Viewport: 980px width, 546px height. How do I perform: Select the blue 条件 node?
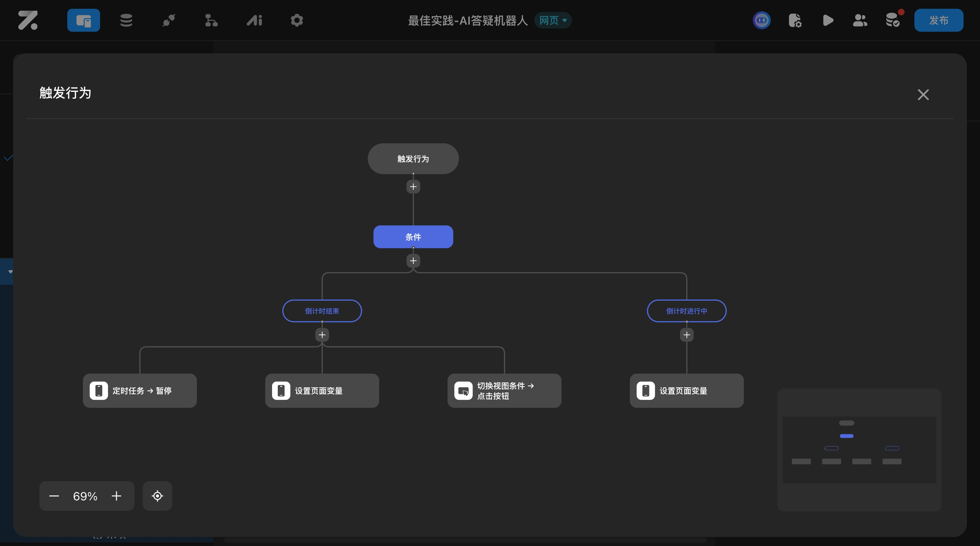tap(413, 237)
